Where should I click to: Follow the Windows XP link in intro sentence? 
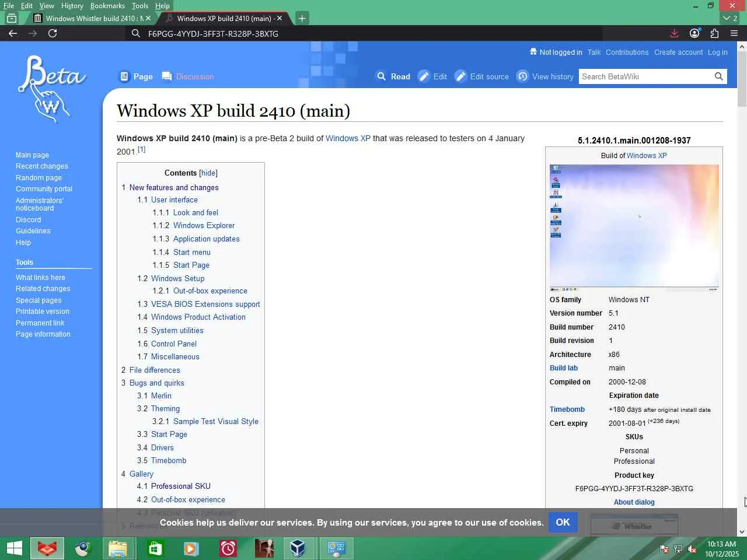coord(348,138)
